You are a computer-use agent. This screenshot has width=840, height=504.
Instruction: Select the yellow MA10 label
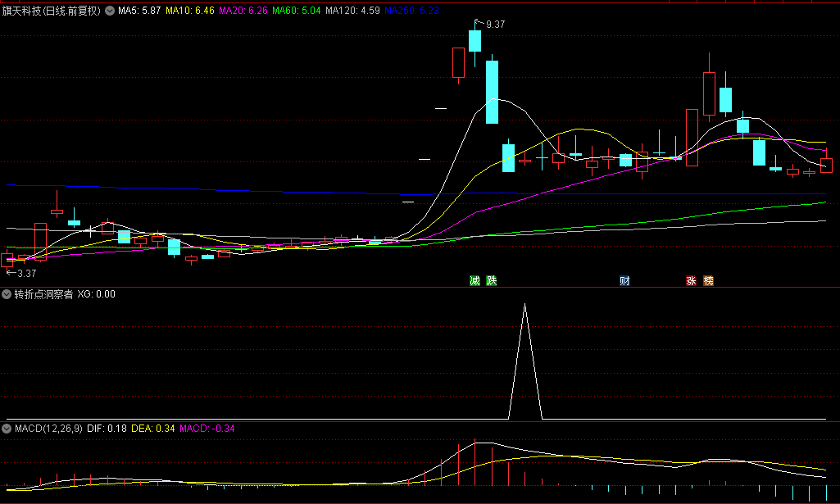click(x=189, y=11)
